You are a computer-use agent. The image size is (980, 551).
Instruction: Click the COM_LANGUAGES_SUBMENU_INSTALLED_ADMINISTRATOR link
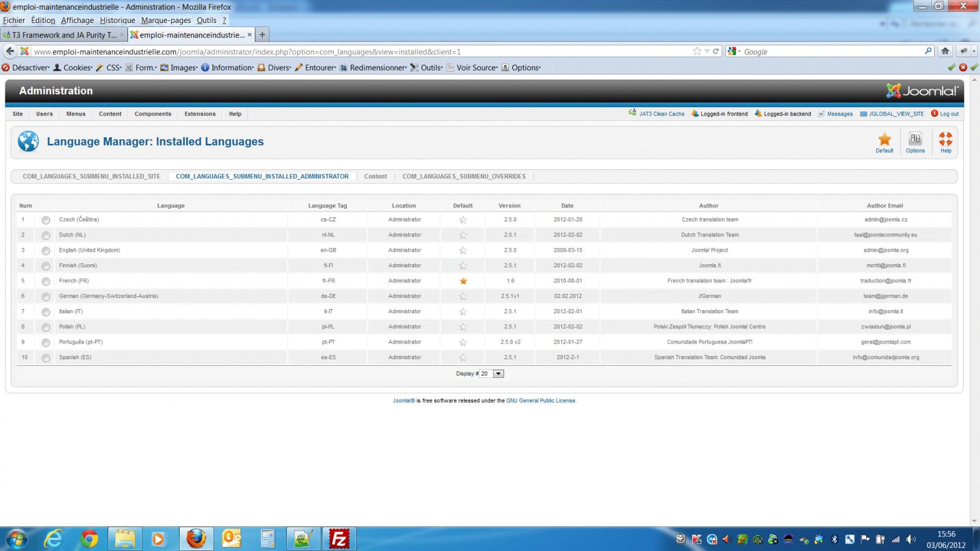point(262,177)
